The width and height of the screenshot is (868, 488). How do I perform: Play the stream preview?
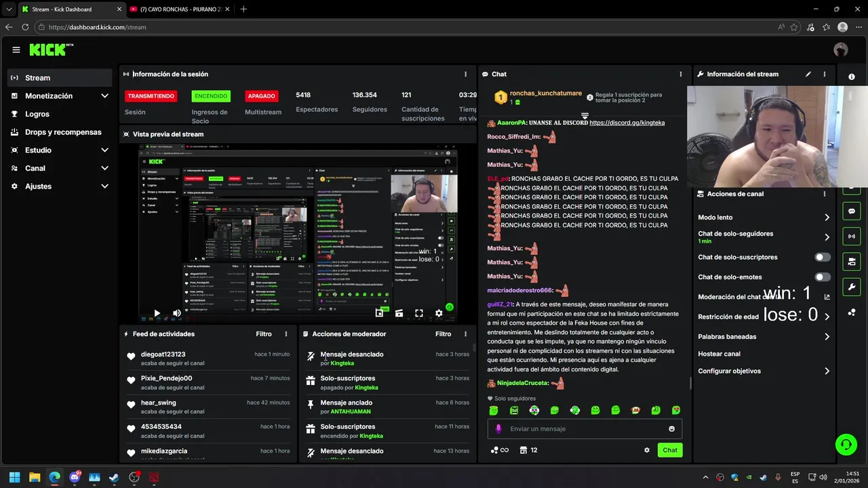157,313
